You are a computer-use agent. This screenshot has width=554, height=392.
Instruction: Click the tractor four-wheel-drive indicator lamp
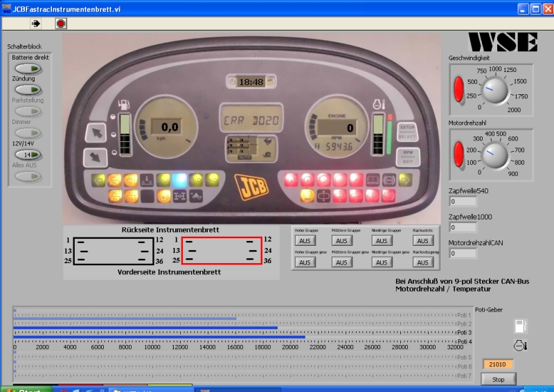(x=196, y=196)
